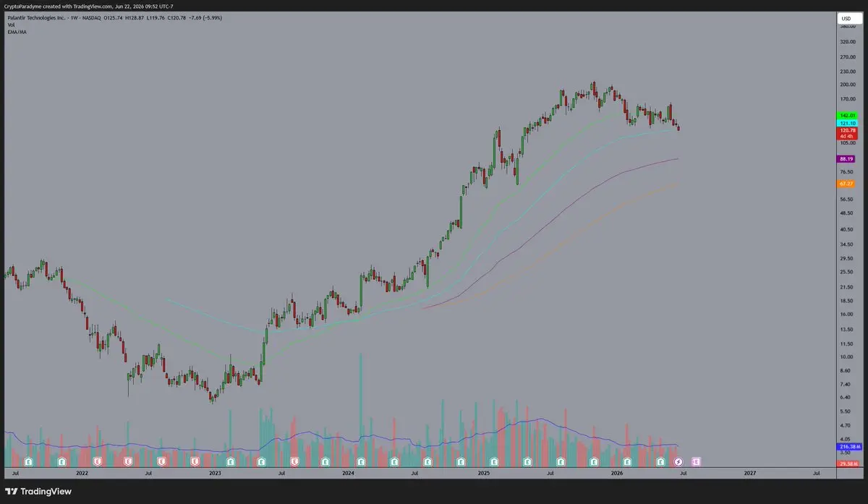This screenshot has height=504, width=868.
Task: Click 76.50 on the price scale
Action: click(x=846, y=172)
